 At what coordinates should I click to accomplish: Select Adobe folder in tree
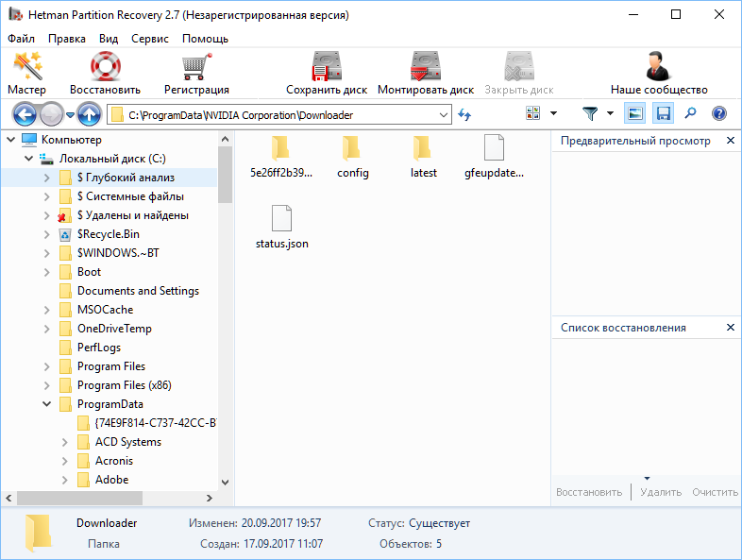tap(111, 480)
